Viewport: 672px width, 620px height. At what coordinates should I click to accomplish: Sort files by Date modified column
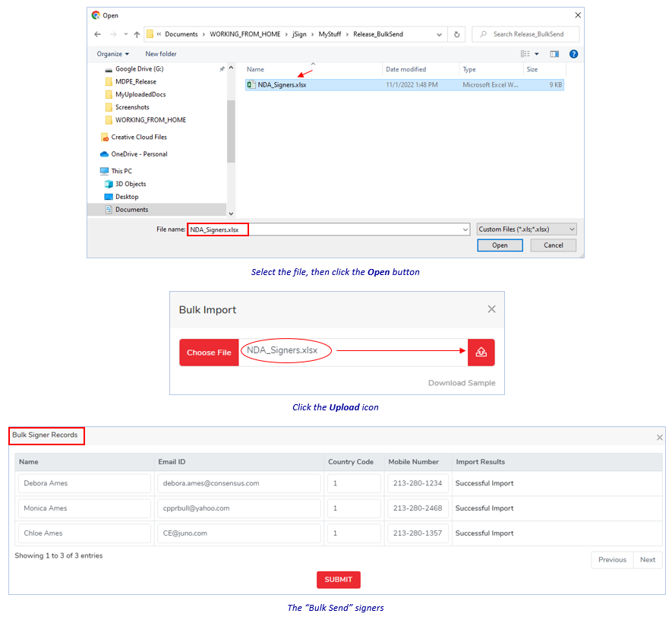click(x=405, y=69)
